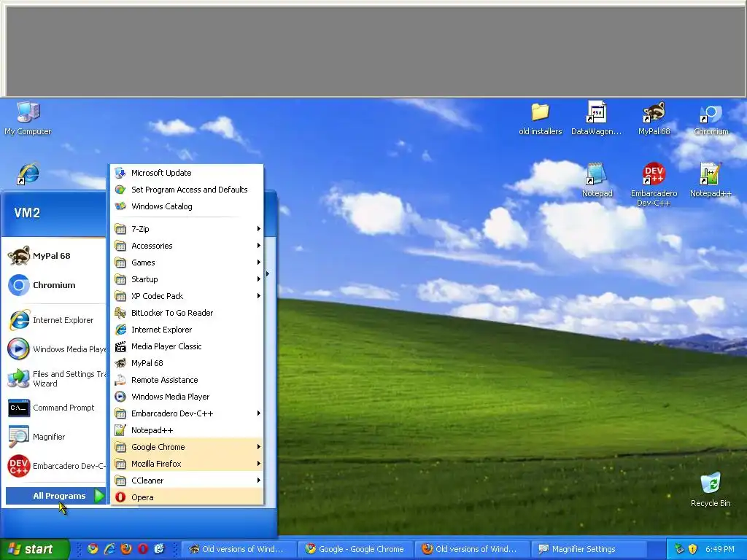Open Windows Media Player in Start left column
The image size is (747, 560).
click(x=55, y=349)
